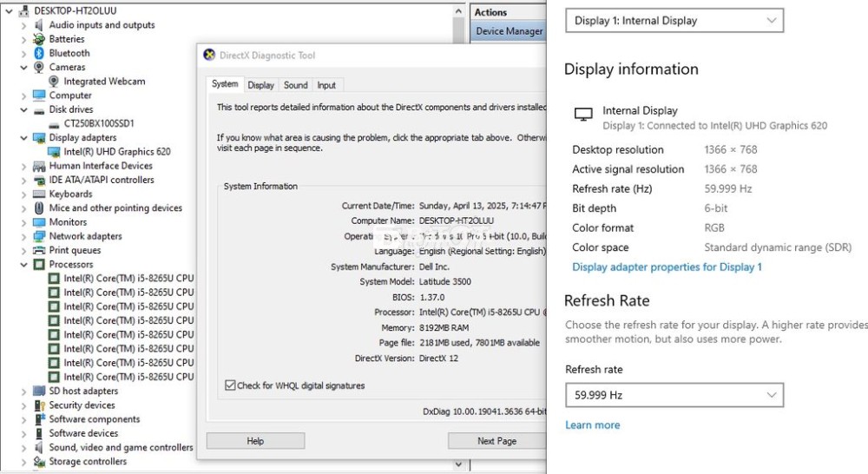Collapse the Processors tree node
This screenshot has width=868, height=474.
[23, 265]
